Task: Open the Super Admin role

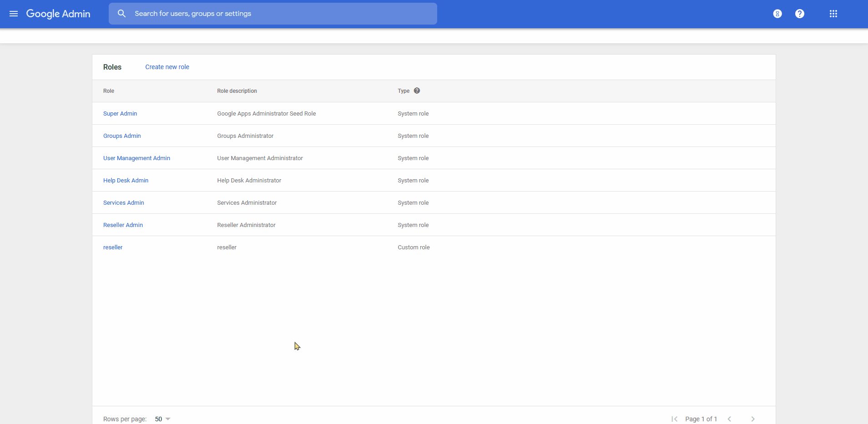Action: click(120, 114)
